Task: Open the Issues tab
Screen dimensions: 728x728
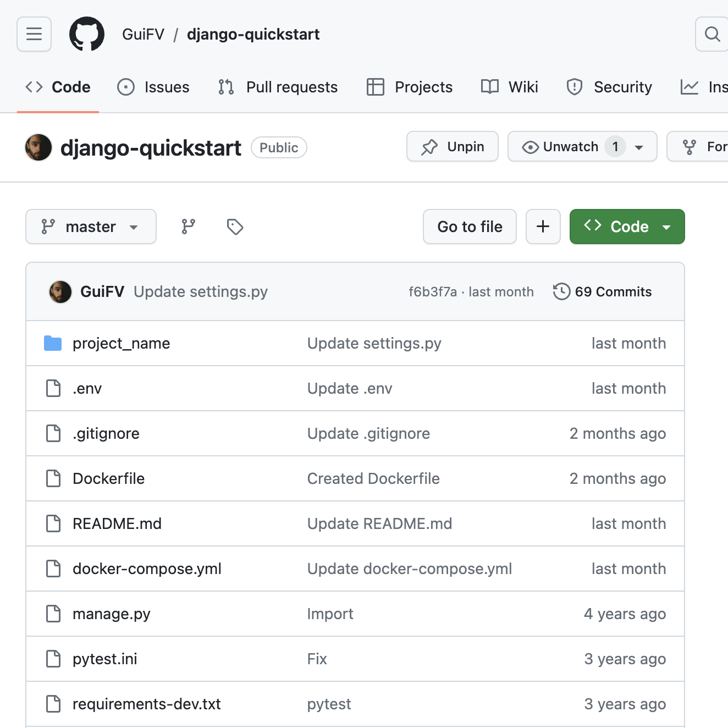Action: [x=153, y=87]
